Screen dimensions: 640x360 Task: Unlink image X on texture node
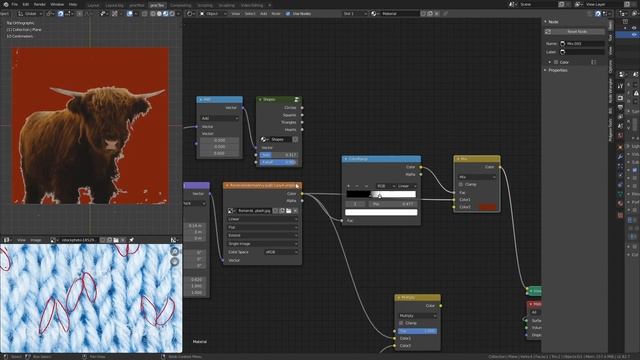[x=295, y=211]
